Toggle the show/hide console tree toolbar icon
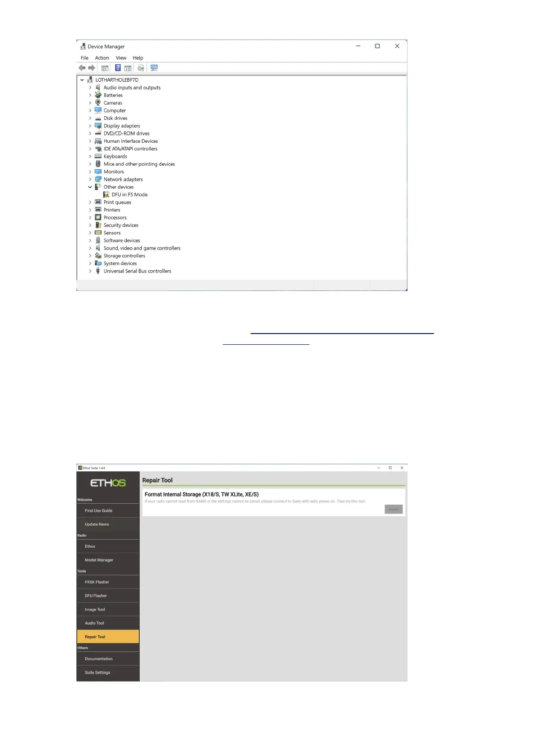 105,68
